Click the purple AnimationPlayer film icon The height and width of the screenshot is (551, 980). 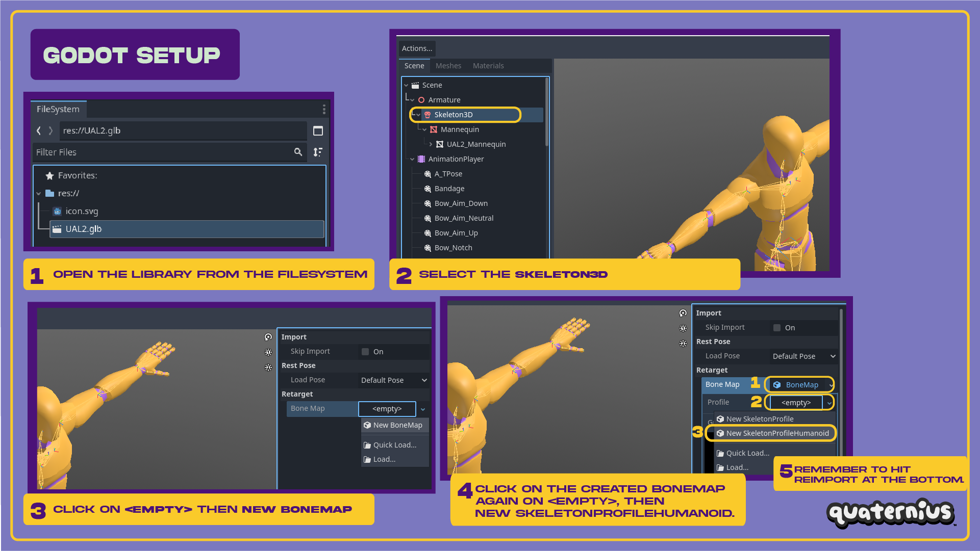click(x=421, y=159)
